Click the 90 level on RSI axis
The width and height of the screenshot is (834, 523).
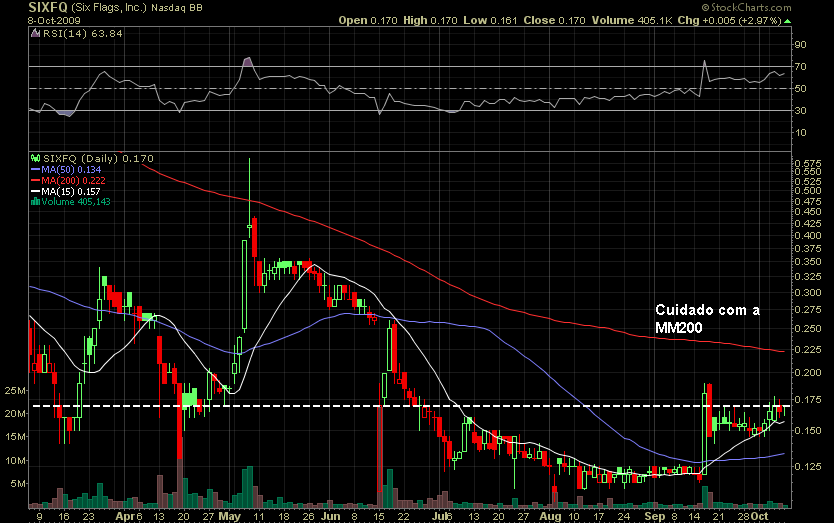800,45
